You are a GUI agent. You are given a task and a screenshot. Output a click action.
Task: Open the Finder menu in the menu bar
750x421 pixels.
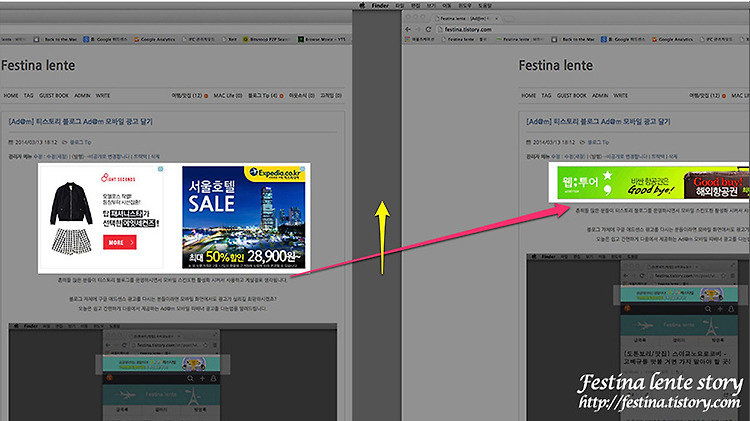(x=380, y=5)
